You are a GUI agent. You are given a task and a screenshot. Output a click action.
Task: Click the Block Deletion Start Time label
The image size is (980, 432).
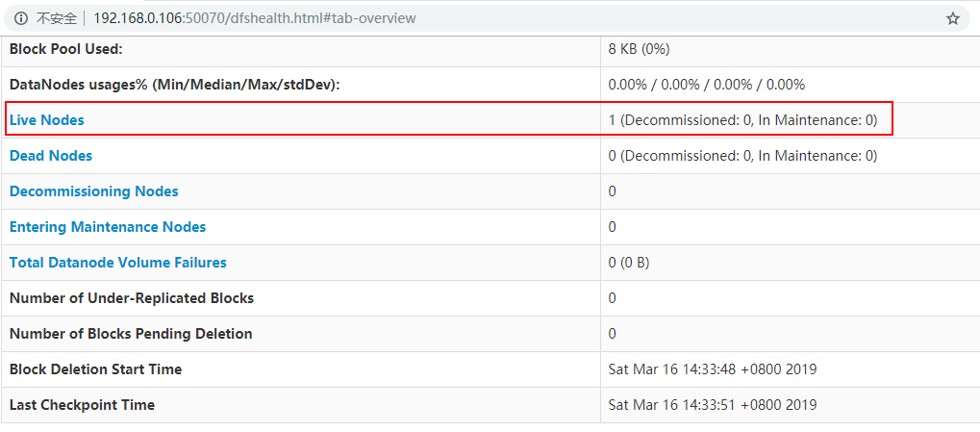(95, 369)
